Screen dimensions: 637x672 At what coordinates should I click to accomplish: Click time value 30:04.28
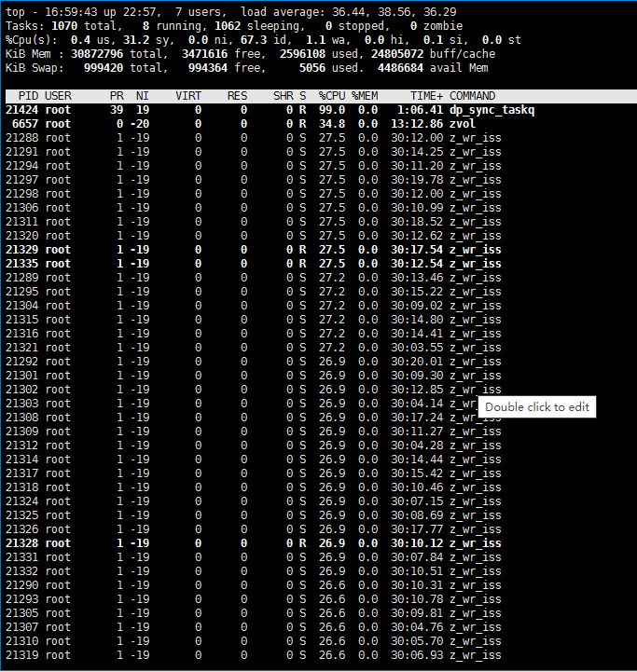[x=417, y=446]
